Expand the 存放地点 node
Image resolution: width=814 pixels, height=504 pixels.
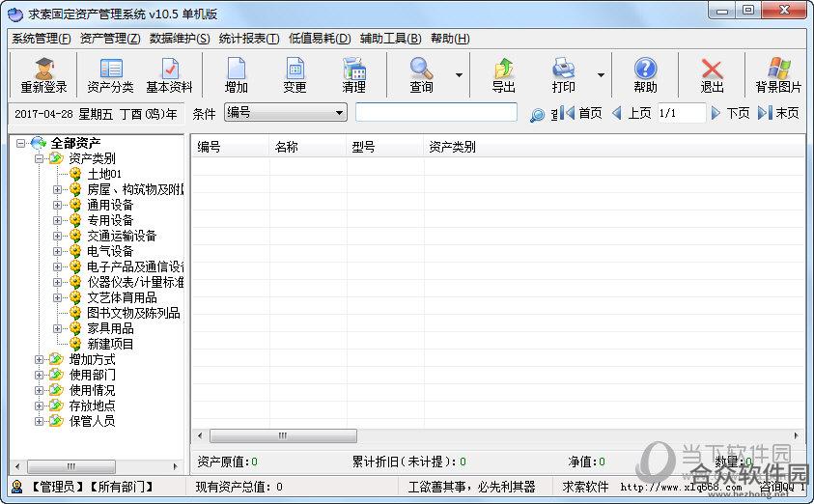tap(39, 406)
